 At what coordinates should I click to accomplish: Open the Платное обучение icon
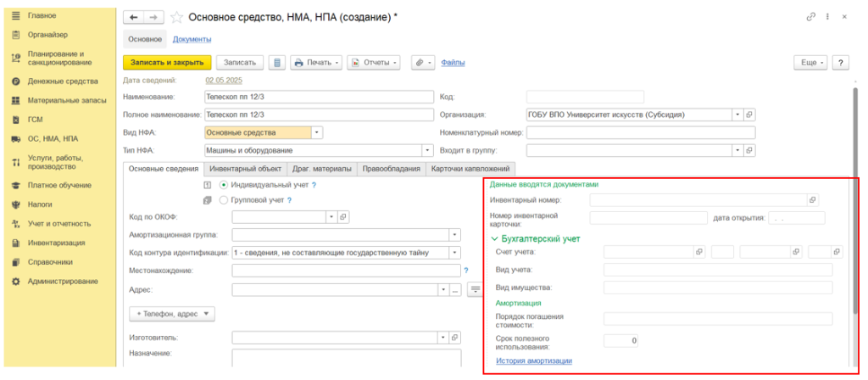pyautogui.click(x=16, y=186)
